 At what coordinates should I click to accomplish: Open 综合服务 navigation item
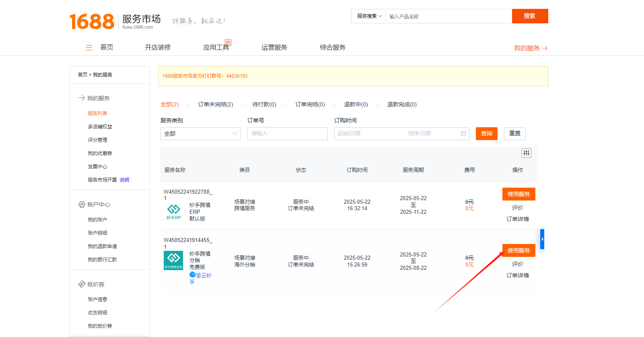[333, 48]
